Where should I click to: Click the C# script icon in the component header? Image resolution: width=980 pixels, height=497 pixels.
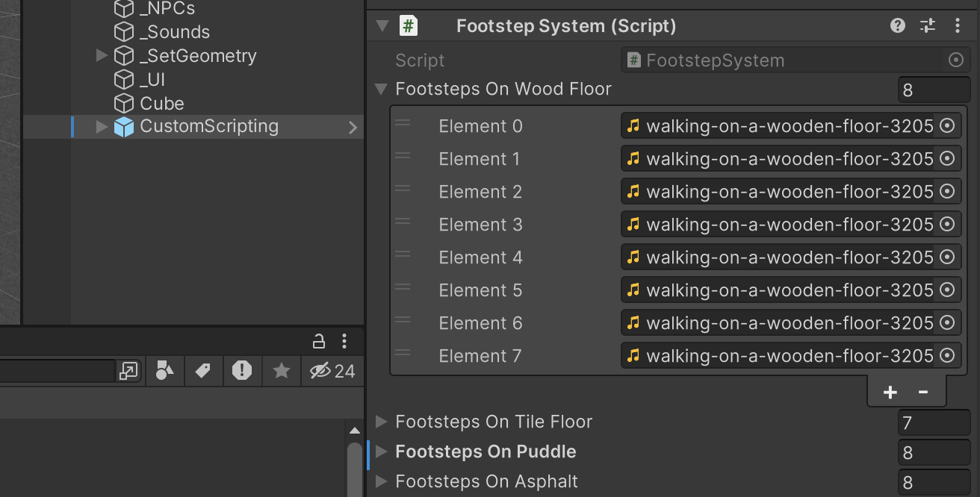pyautogui.click(x=408, y=25)
